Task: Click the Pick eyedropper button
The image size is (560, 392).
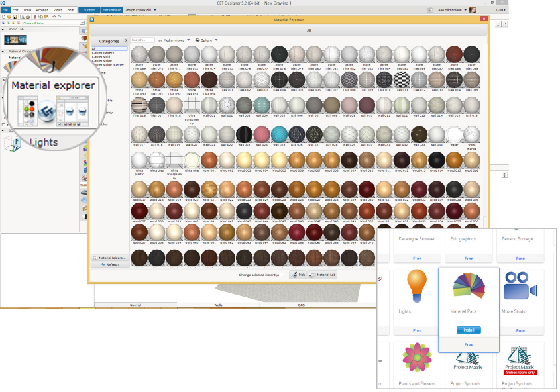Action: point(298,275)
